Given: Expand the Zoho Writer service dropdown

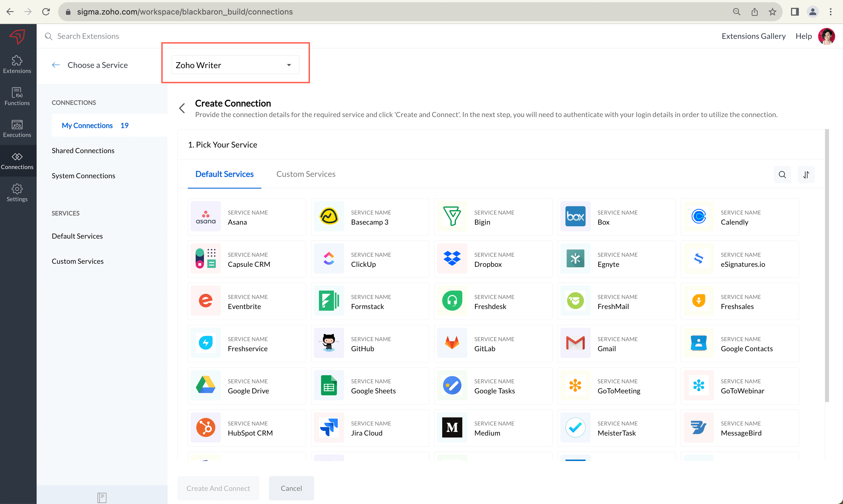Looking at the screenshot, I should [x=235, y=65].
